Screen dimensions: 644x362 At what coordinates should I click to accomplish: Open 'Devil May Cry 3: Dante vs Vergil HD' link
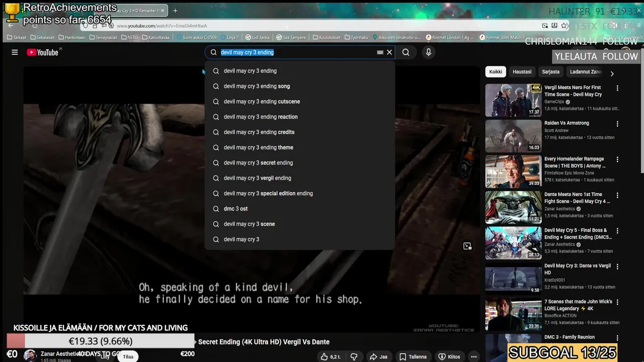point(578,269)
